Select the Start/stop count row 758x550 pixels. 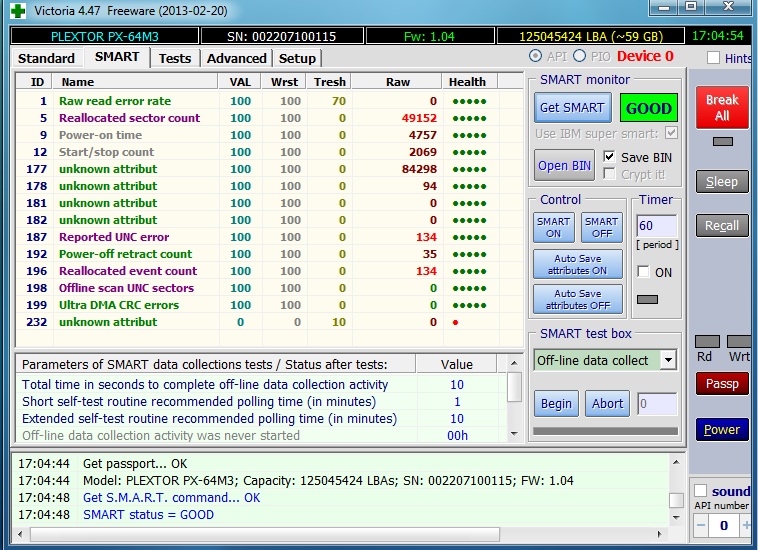click(x=270, y=152)
